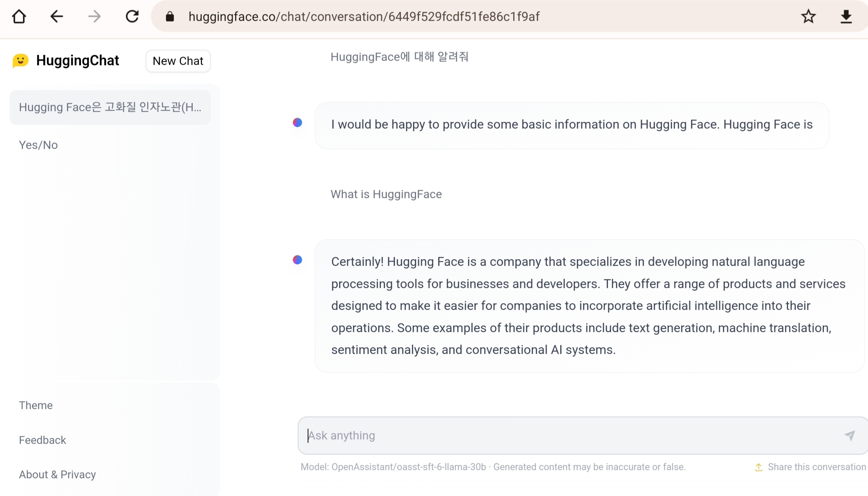The image size is (868, 496).
Task: Click the download icon in the browser bar
Action: [846, 17]
